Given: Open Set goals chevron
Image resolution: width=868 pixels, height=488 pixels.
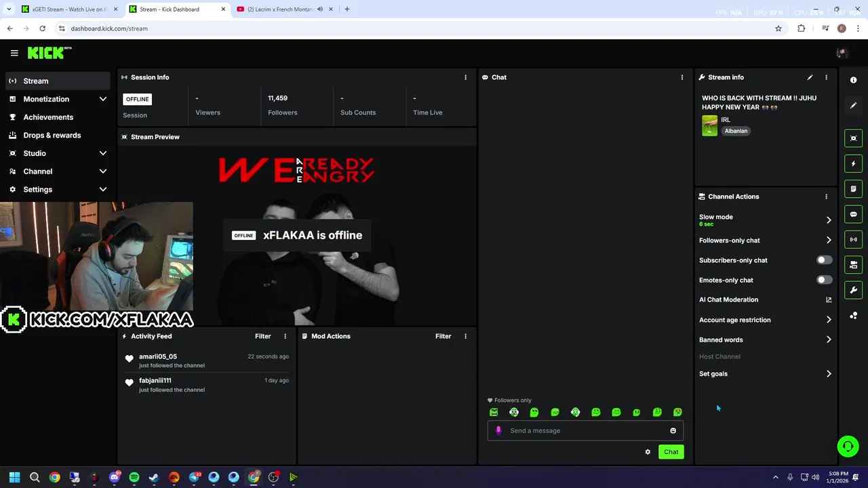Looking at the screenshot, I should point(829,373).
